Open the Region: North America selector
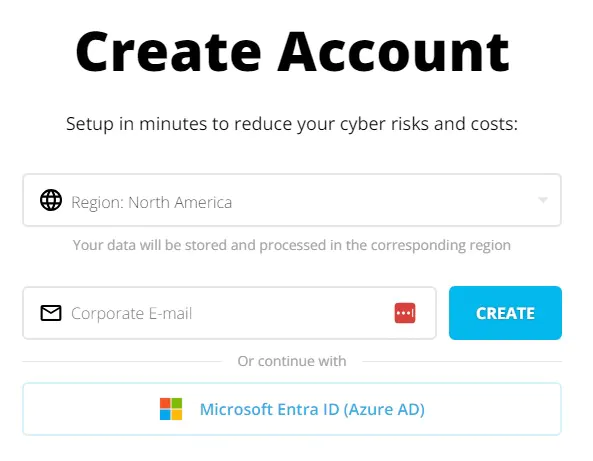The height and width of the screenshot is (461, 593). pyautogui.click(x=292, y=200)
